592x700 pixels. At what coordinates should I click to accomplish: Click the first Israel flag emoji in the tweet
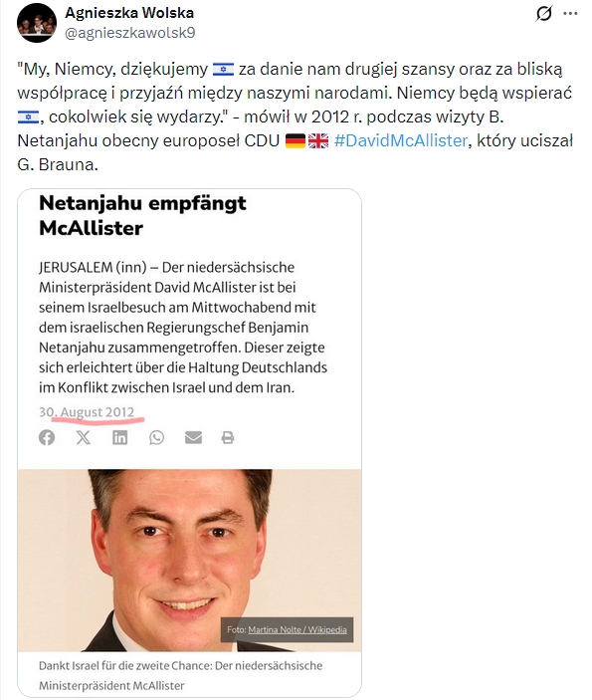(223, 69)
